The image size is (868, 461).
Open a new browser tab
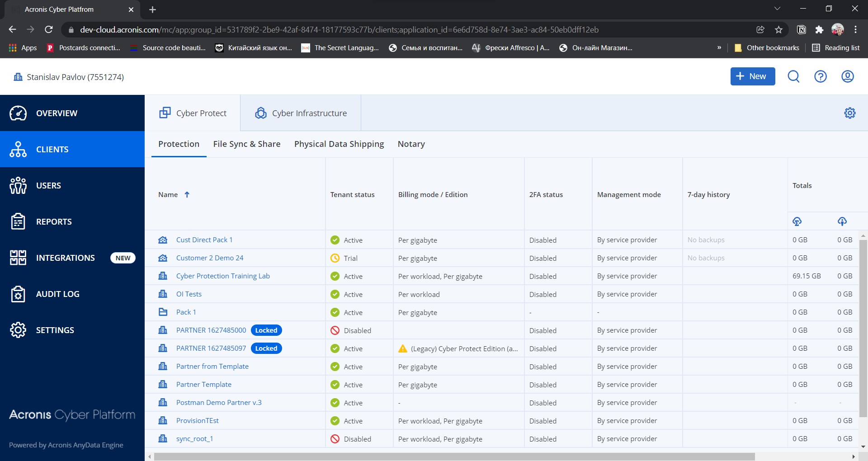[x=152, y=9]
